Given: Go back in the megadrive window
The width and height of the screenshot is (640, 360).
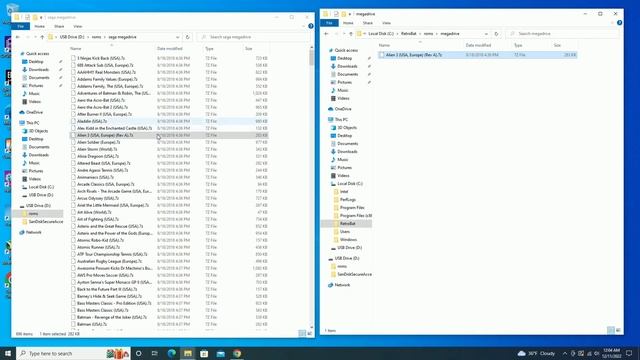Looking at the screenshot, I should pos(326,34).
